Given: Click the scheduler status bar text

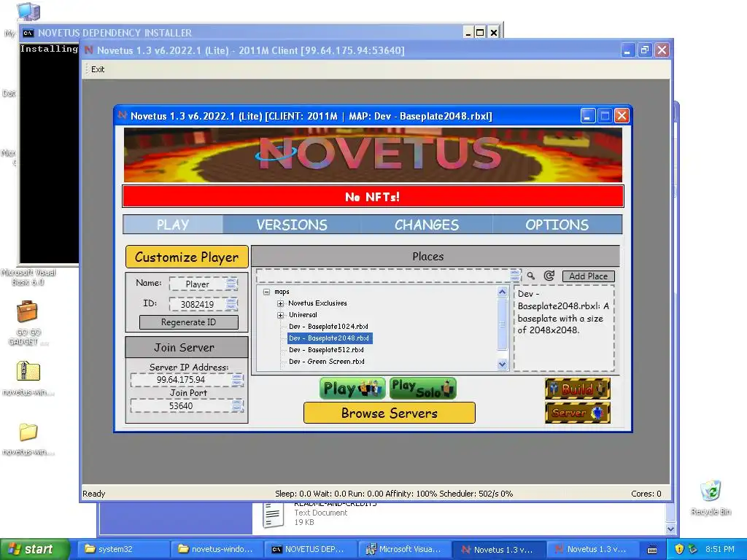Looking at the screenshot, I should (394, 494).
